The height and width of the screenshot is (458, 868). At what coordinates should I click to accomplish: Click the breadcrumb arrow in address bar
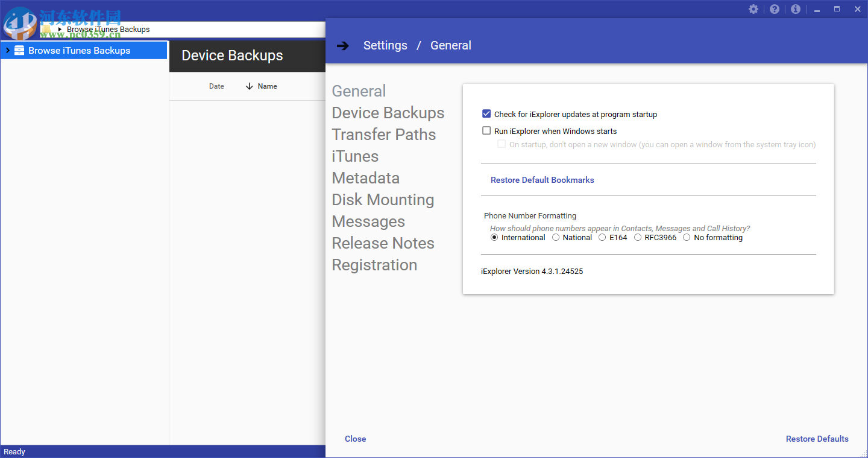60,29
